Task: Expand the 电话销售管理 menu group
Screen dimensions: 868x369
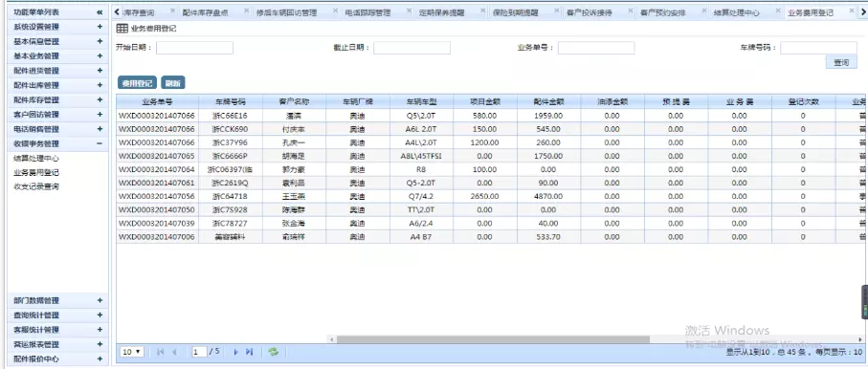Action: pyautogui.click(x=100, y=129)
